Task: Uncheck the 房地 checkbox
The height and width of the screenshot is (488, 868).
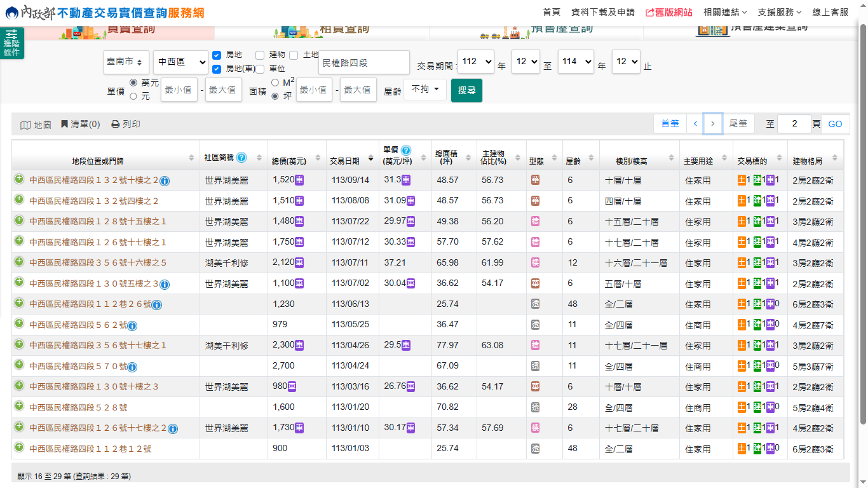Action: click(217, 55)
